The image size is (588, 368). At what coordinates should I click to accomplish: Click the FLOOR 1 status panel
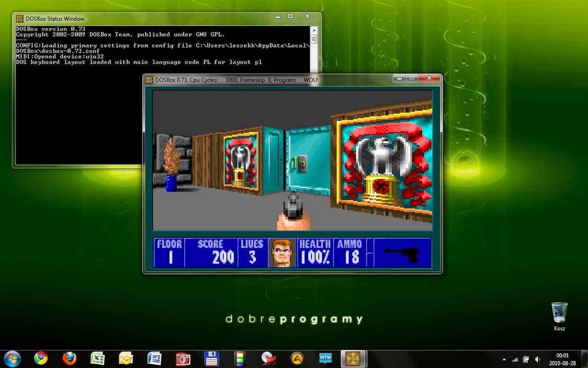169,253
